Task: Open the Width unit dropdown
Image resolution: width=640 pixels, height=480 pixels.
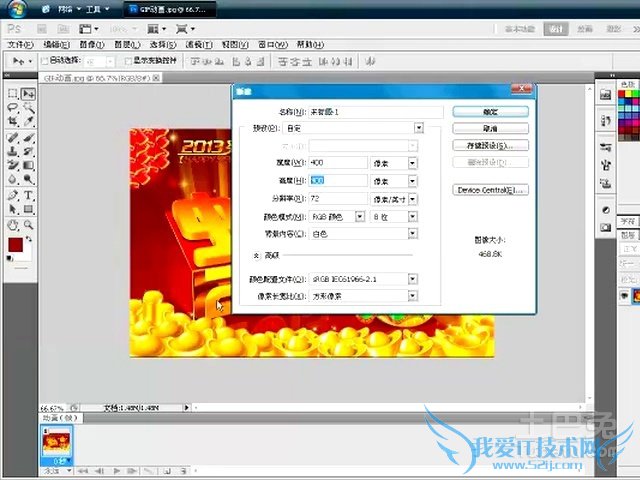Action: tap(413, 163)
